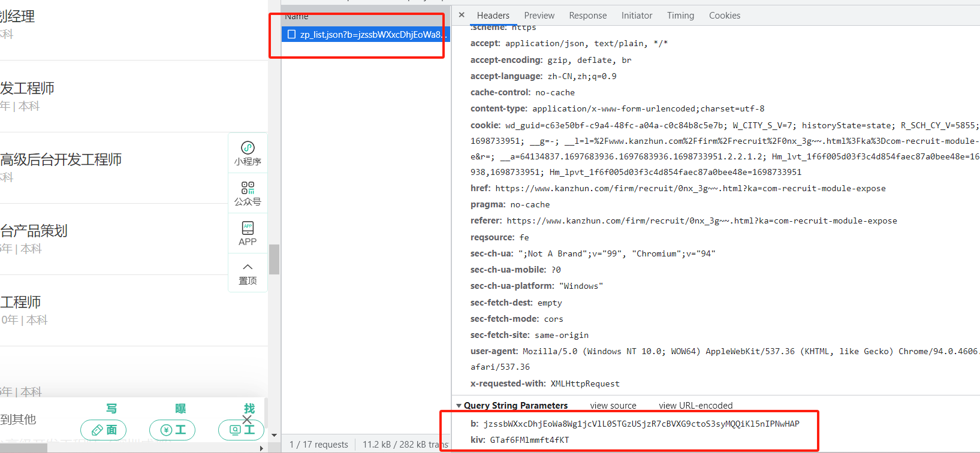The height and width of the screenshot is (453, 980).
Task: Close the bottom floating bar with X
Action: (247, 419)
